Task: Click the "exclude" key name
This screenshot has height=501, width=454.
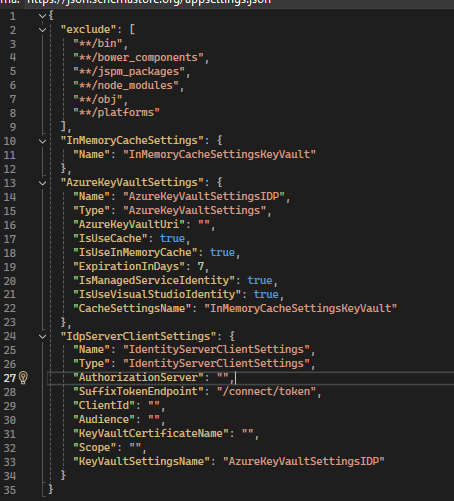Action: click(x=88, y=29)
